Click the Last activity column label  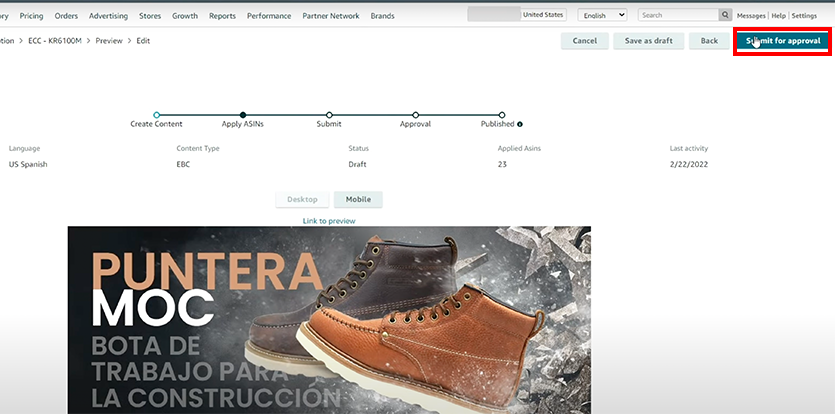[689, 148]
